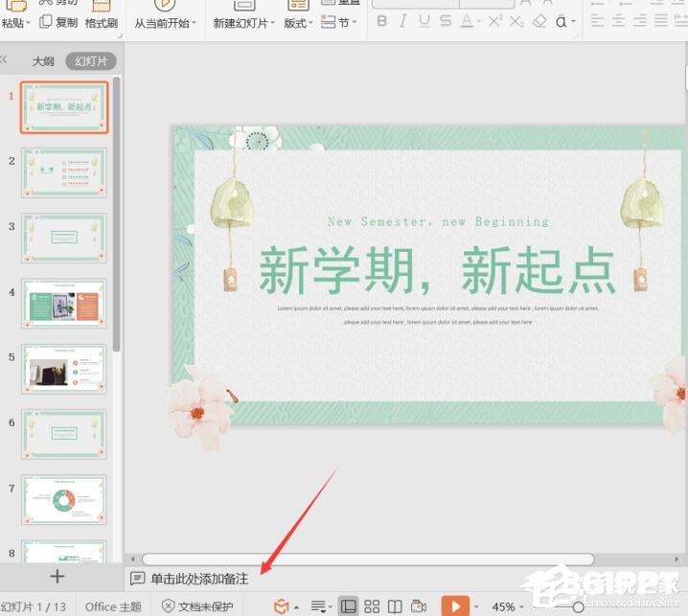Click the Italic formatting icon
Viewport: 688px width, 616px height.
(402, 21)
